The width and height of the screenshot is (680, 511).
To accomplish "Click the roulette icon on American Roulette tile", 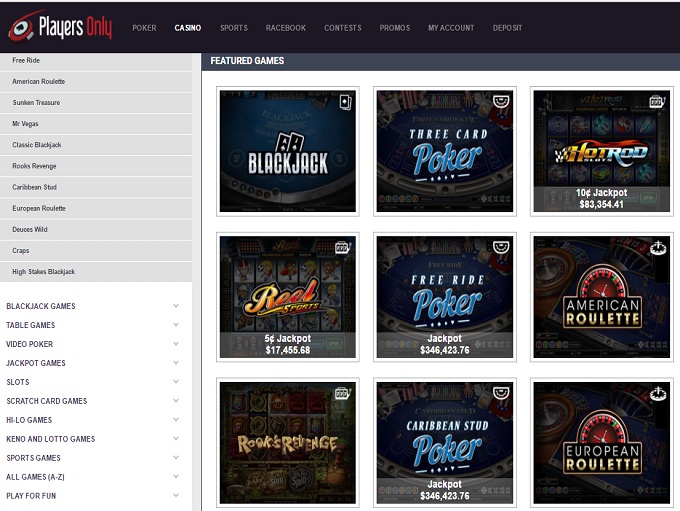I will (x=657, y=247).
